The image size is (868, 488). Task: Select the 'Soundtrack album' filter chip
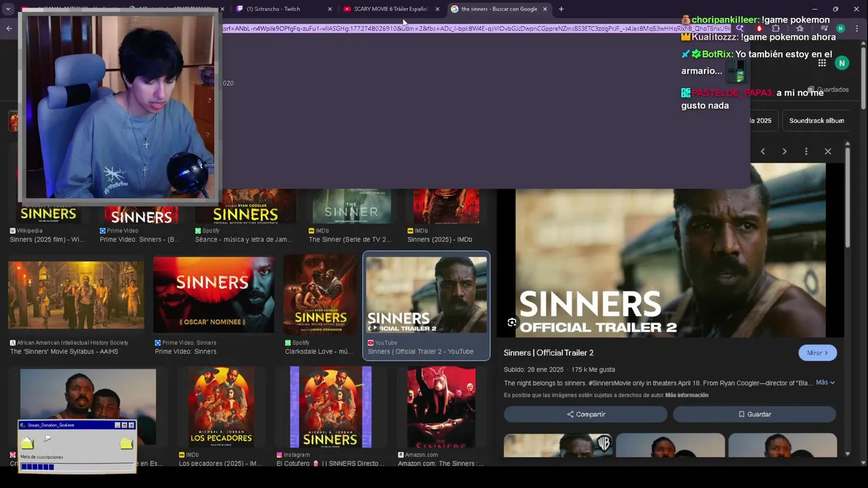(816, 121)
